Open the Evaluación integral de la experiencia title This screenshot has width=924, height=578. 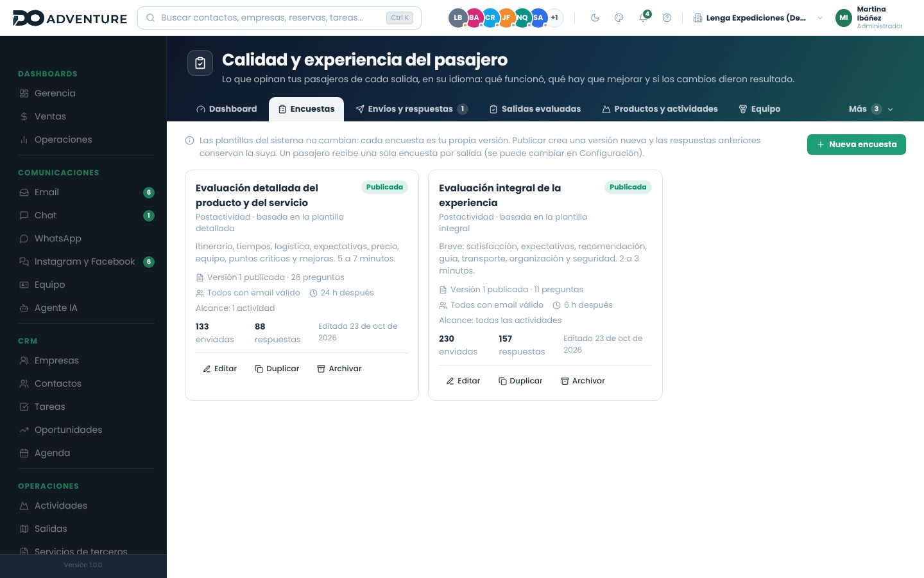click(x=500, y=195)
